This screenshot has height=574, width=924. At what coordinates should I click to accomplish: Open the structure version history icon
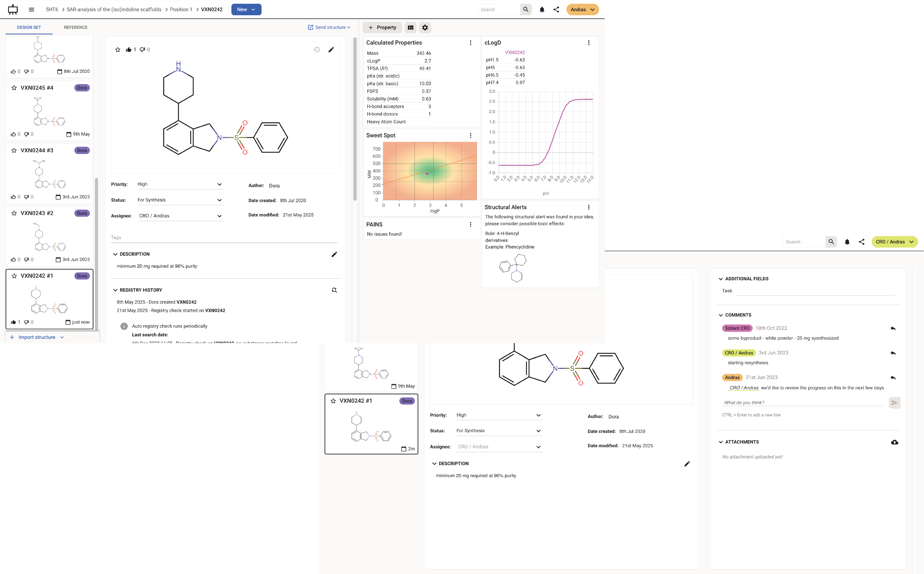[x=317, y=49]
